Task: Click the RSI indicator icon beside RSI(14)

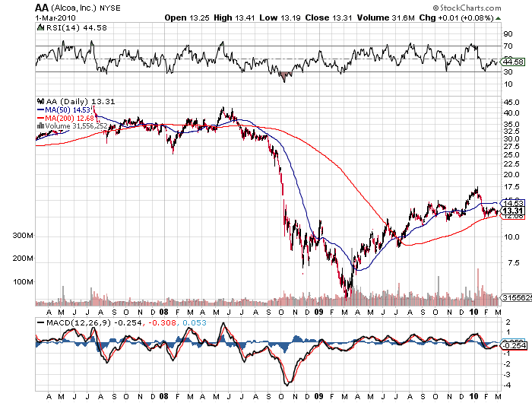Action: (41, 27)
